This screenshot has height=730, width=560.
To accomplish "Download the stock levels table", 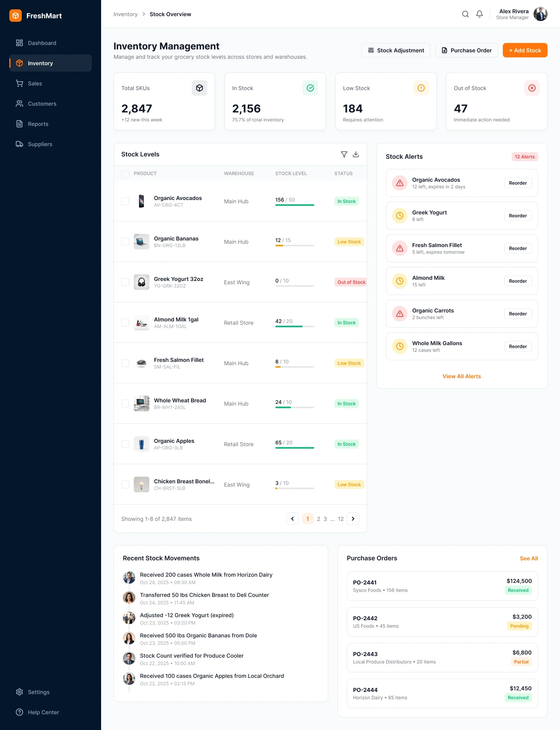I will [x=356, y=154].
